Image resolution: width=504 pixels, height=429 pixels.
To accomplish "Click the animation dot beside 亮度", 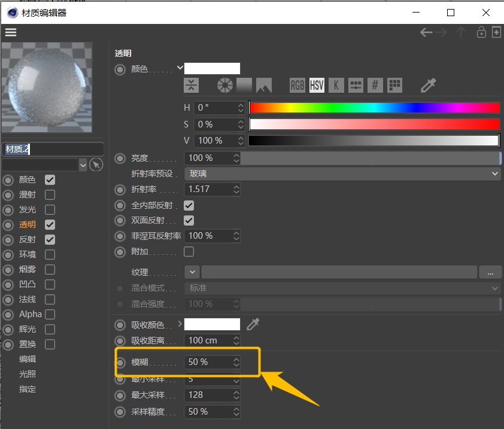I will click(120, 159).
